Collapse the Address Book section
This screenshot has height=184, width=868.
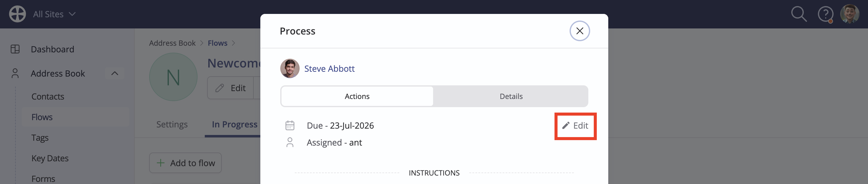pos(114,73)
